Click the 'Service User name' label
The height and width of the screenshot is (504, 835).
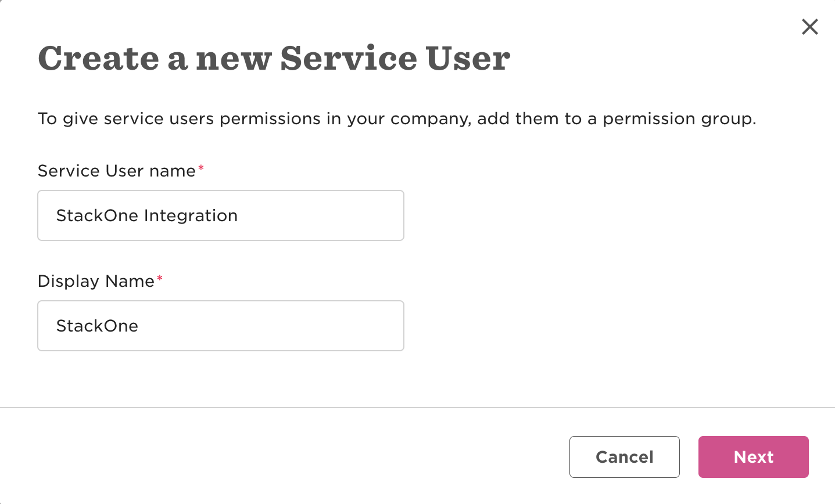(x=117, y=171)
